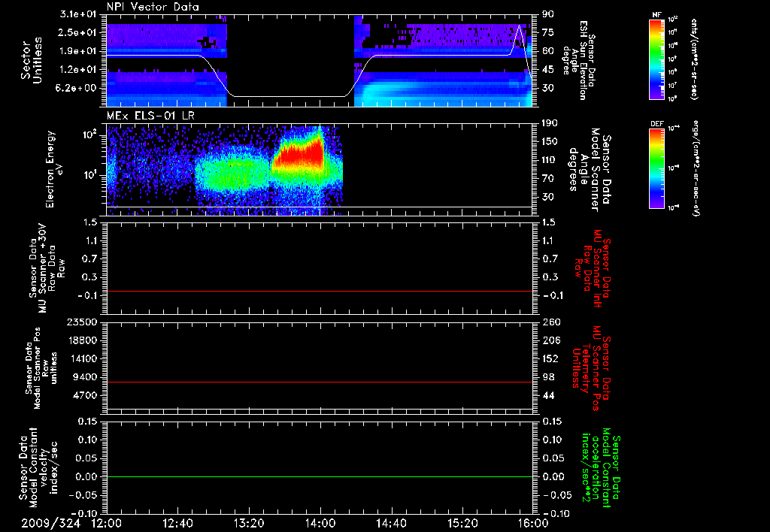770x532 pixels.
Task: Click the red "MU Scanner Int Raw Data" label
Action: (592, 268)
